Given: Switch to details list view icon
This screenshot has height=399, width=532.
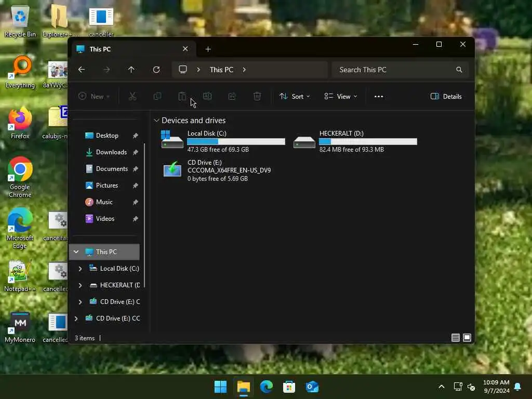Looking at the screenshot, I should tap(455, 338).
